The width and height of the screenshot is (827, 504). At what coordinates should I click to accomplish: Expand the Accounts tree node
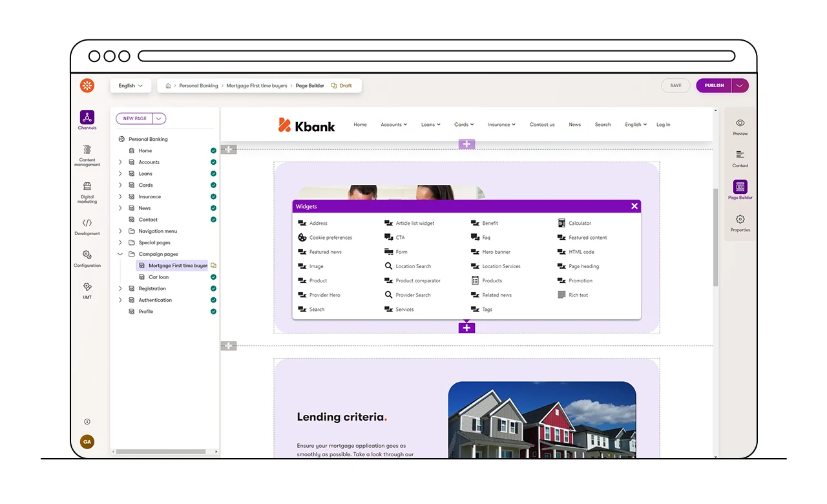[120, 162]
